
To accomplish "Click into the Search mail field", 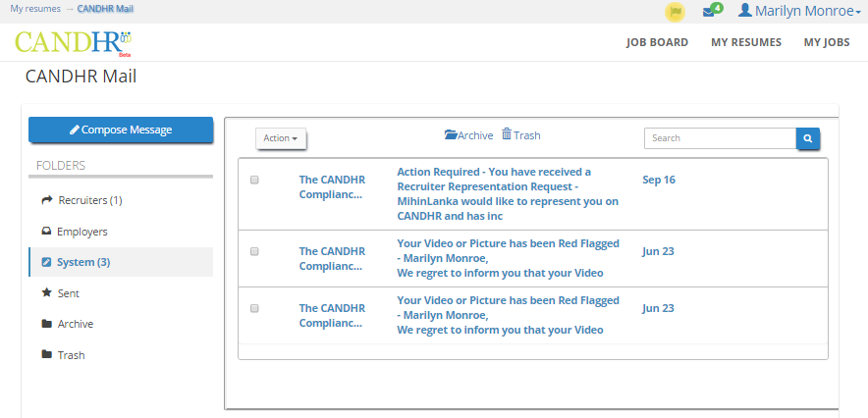I will coord(720,138).
